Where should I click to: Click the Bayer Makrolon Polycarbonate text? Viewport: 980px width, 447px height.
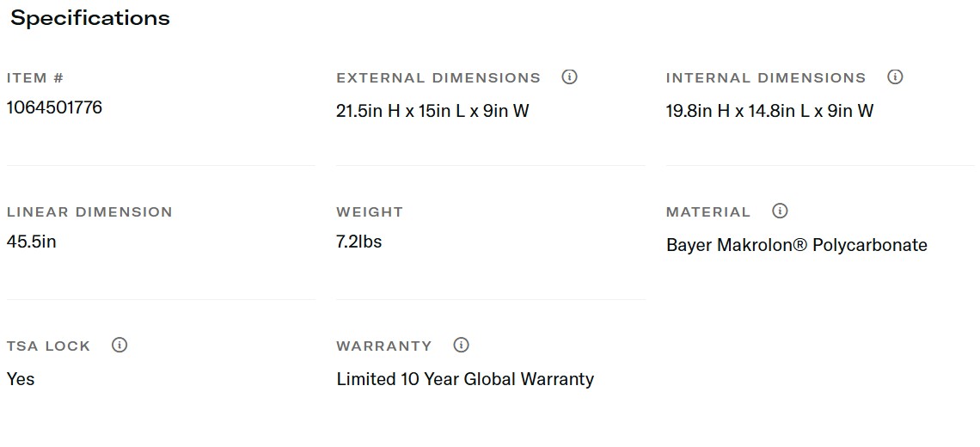click(796, 245)
